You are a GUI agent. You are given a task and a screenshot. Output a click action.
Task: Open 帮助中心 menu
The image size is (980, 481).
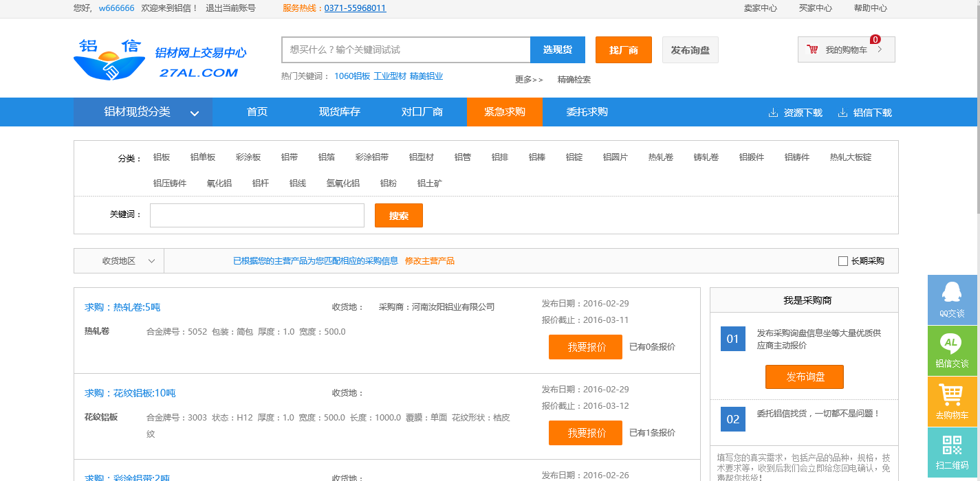point(871,8)
